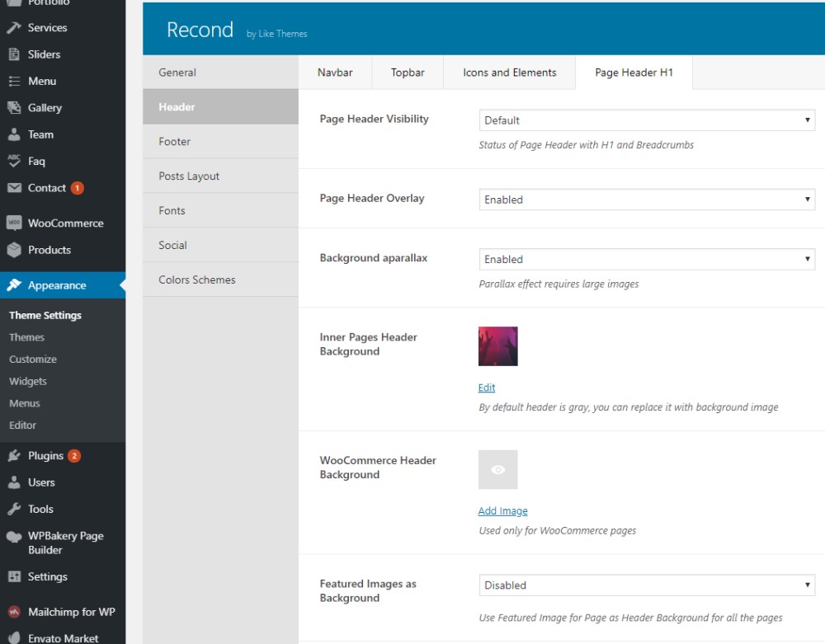Click the Menu list icon
The height and width of the screenshot is (644, 825).
(x=14, y=81)
